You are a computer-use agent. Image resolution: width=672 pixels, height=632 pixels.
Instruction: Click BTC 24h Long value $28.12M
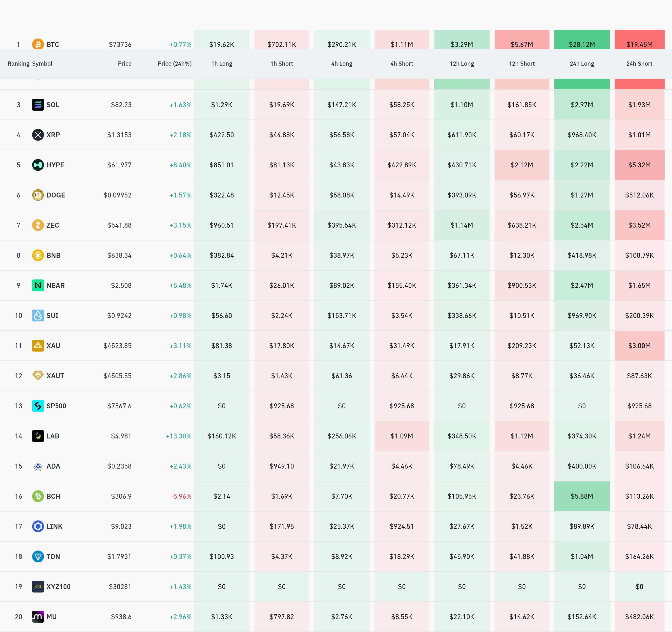582,44
